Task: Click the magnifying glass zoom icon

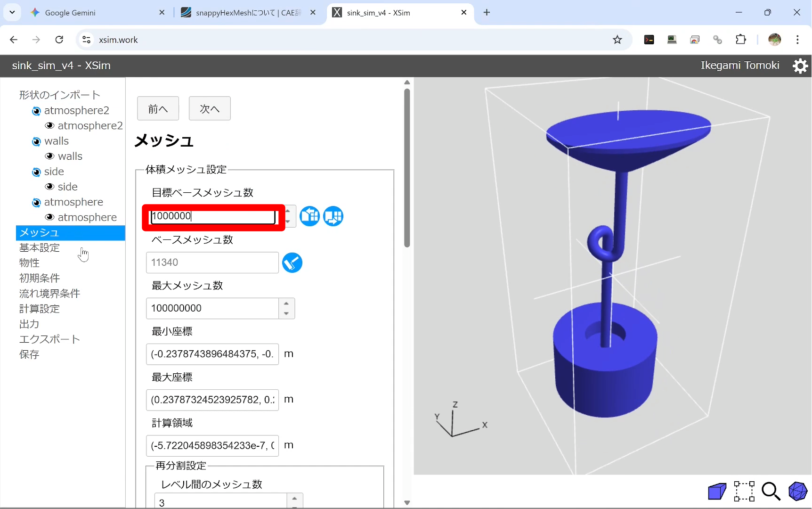Action: click(771, 492)
